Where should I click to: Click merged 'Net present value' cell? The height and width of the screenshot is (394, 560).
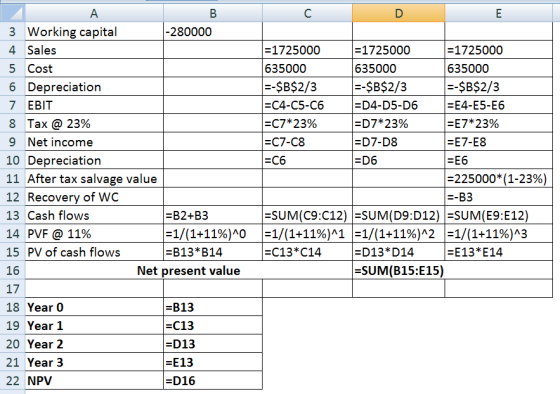click(189, 270)
